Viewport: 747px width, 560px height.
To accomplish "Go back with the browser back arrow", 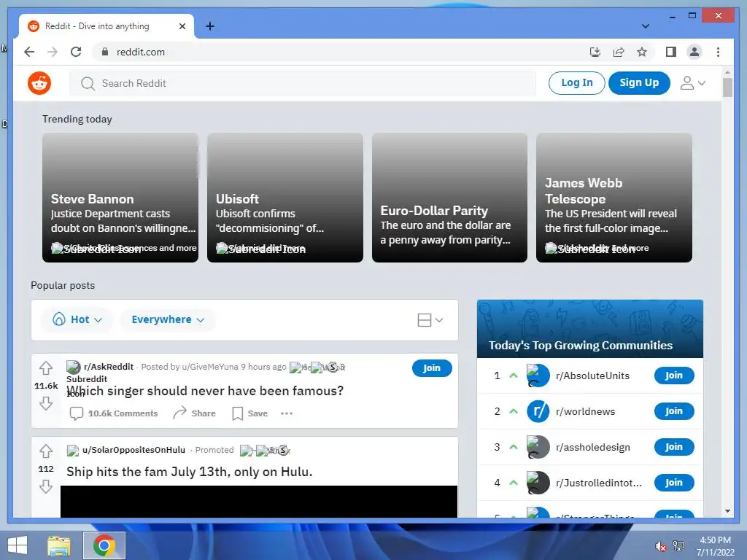I will point(29,52).
